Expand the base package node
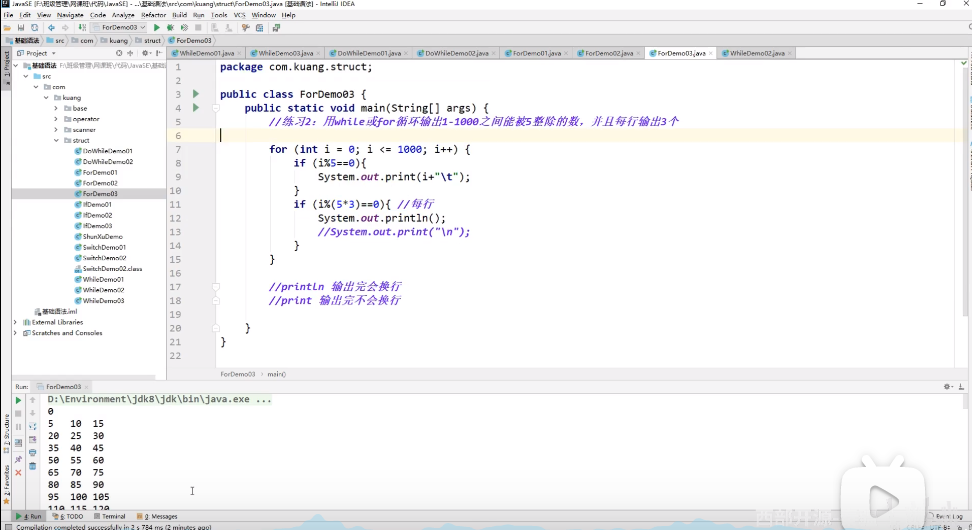The height and width of the screenshot is (530, 972). [56, 108]
